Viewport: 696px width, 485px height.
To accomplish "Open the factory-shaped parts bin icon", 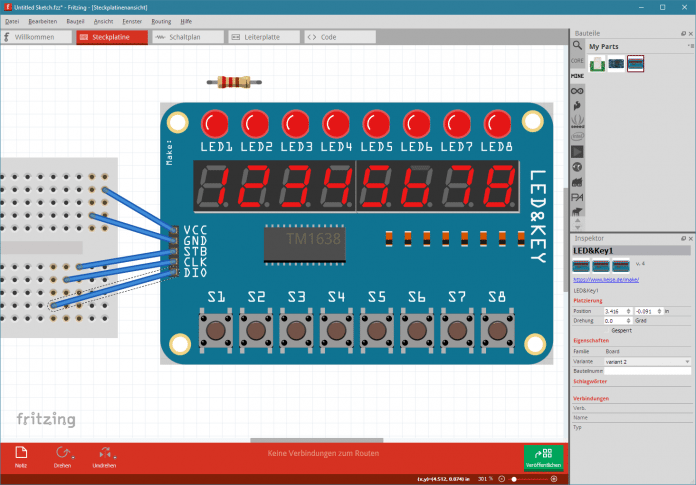I will click(577, 182).
